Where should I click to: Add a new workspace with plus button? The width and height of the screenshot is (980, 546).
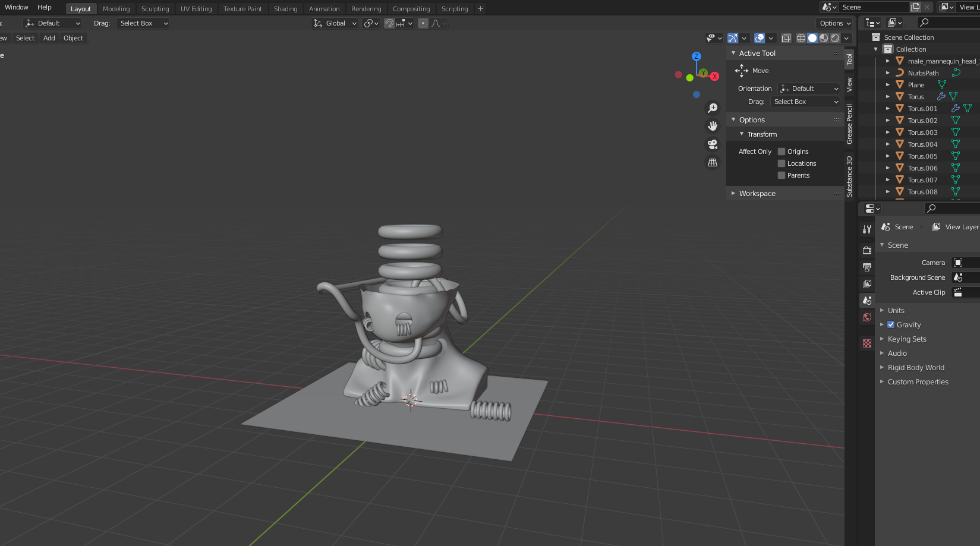pos(480,9)
